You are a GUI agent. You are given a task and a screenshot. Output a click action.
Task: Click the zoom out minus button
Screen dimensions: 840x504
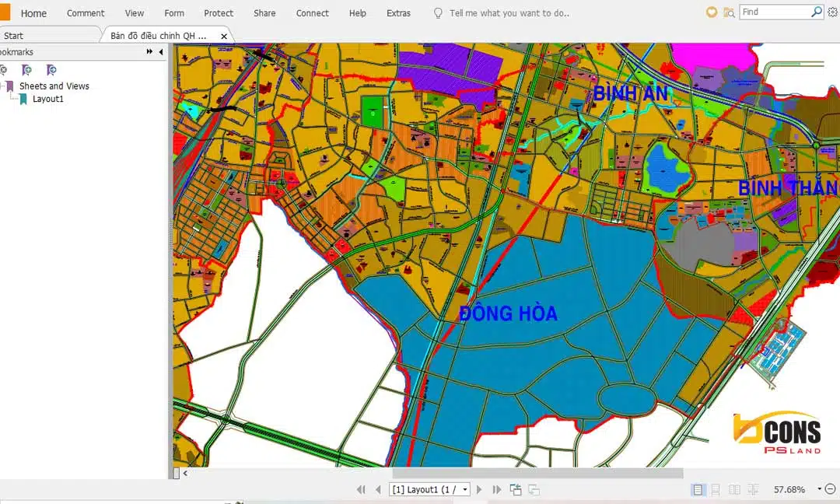pos(831,488)
